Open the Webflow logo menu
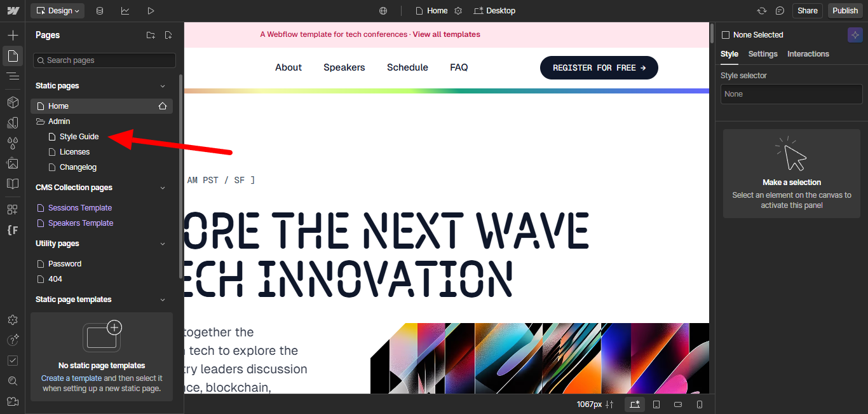 13,11
